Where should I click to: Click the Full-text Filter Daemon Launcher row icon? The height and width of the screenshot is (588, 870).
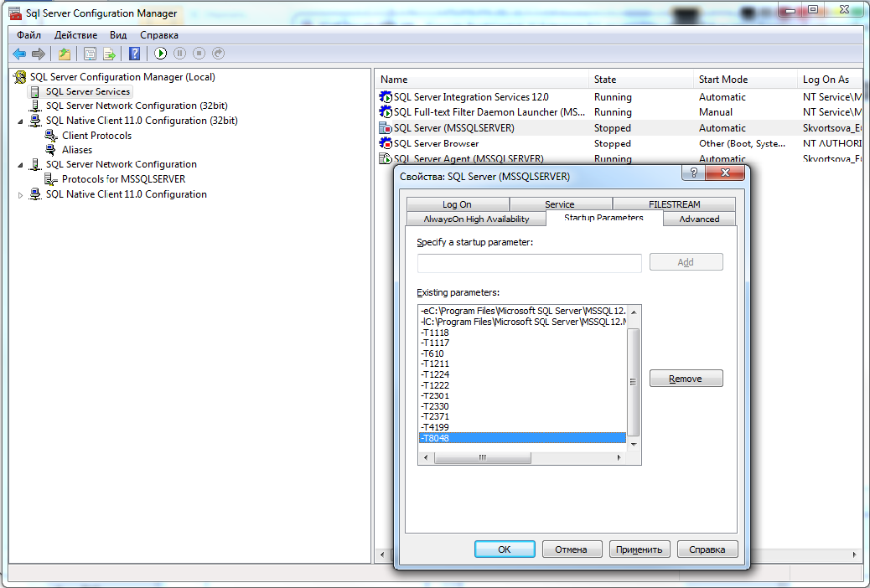[385, 112]
